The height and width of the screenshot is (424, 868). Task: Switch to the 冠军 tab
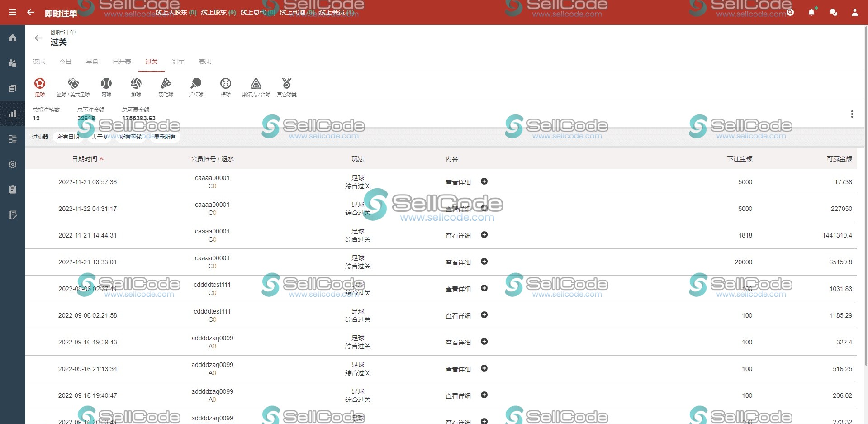click(x=178, y=62)
